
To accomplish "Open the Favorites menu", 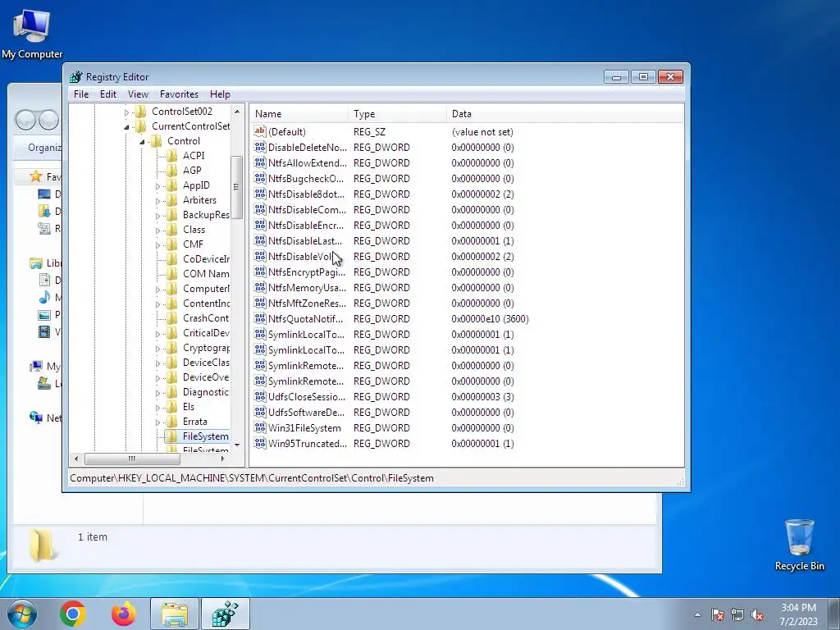I will click(179, 94).
